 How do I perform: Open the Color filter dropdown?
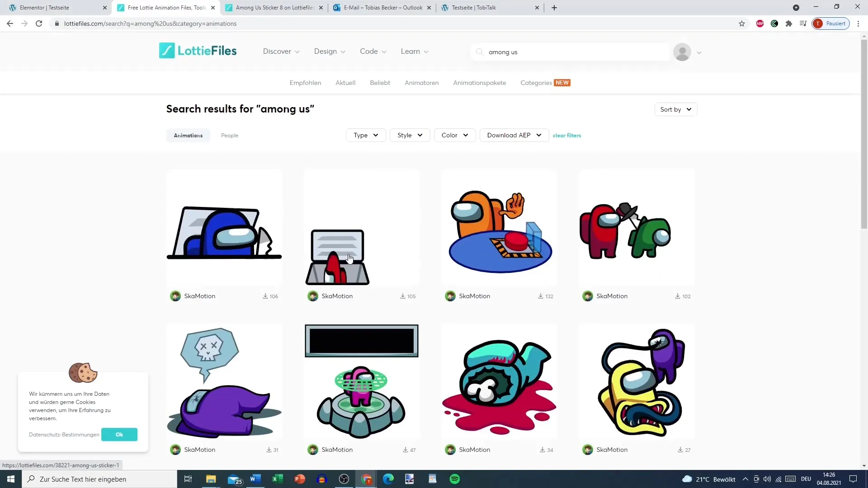(x=455, y=135)
